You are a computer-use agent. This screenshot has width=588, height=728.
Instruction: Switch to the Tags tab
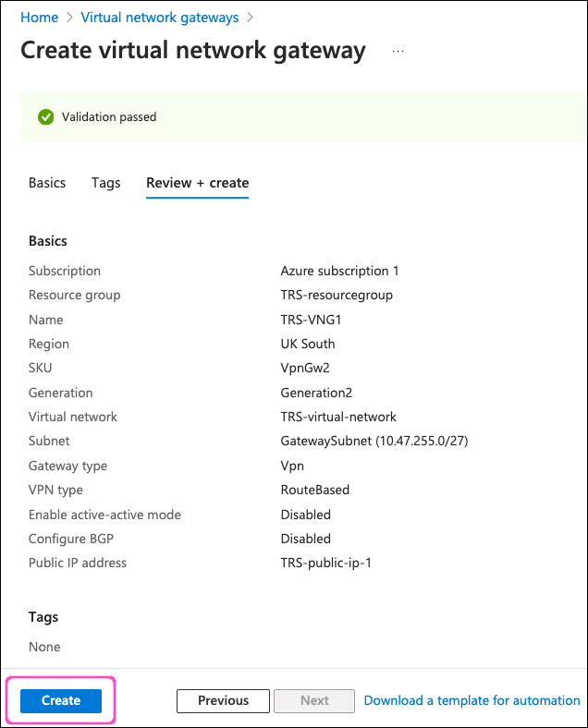106,183
